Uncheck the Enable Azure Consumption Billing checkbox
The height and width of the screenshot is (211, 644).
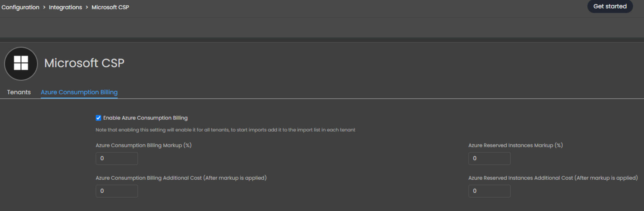tap(98, 118)
